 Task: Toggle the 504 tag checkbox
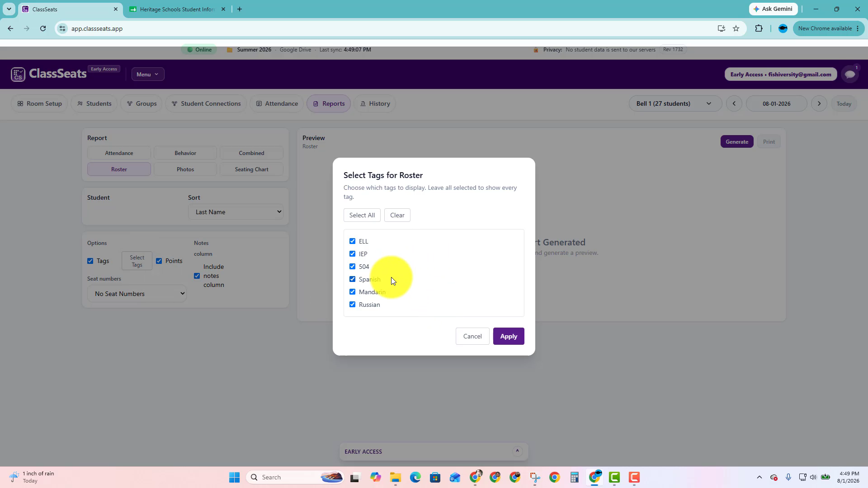tap(353, 267)
